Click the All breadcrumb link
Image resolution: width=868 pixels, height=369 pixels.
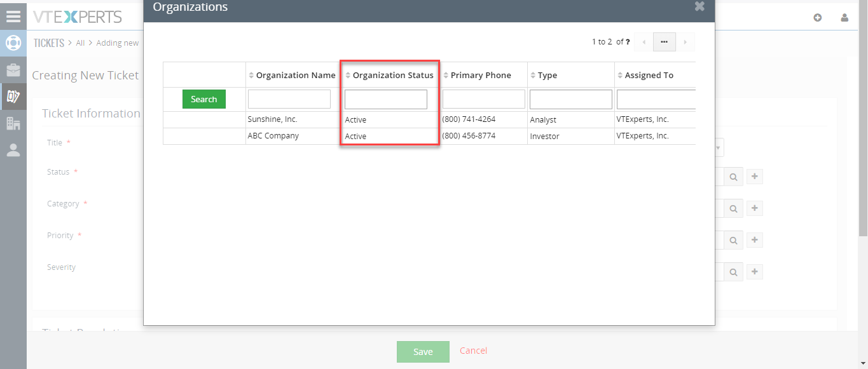pos(80,43)
